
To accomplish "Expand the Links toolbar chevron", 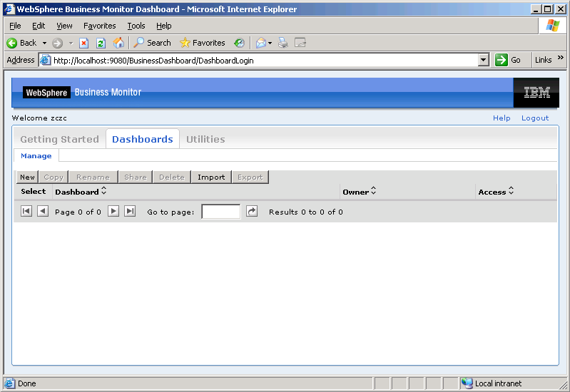I will tap(560, 58).
